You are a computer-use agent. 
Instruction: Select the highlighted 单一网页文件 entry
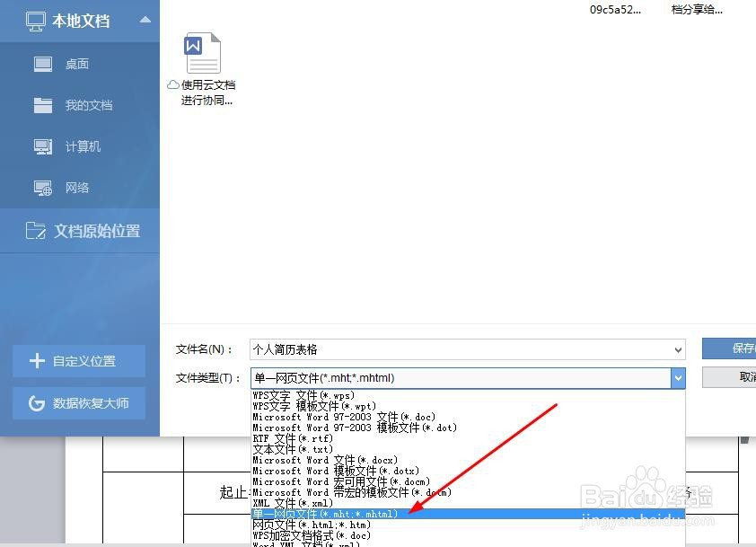pos(323,514)
